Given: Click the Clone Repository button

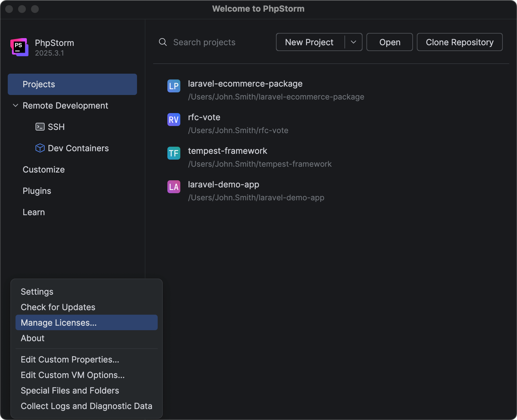Looking at the screenshot, I should click(459, 42).
